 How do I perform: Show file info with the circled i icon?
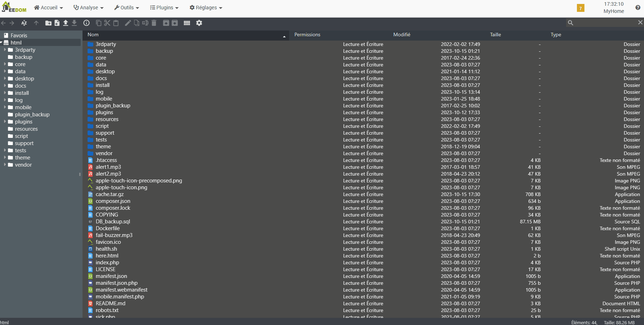tap(86, 23)
